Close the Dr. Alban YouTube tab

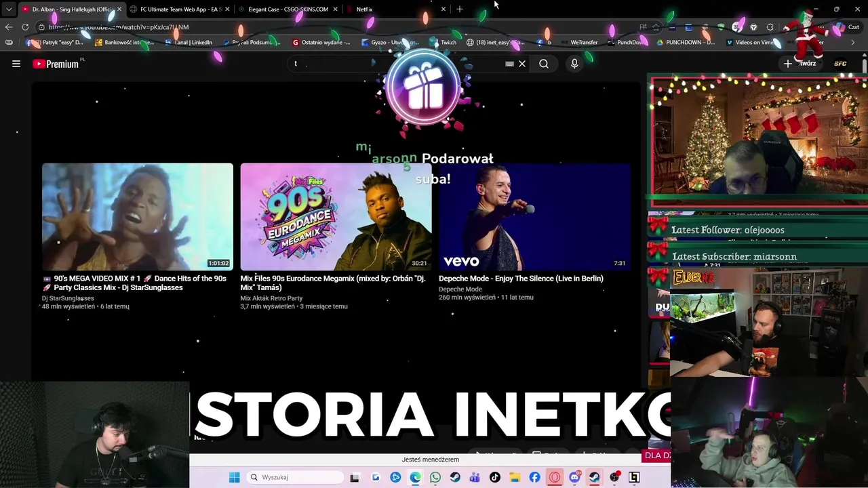(x=119, y=9)
